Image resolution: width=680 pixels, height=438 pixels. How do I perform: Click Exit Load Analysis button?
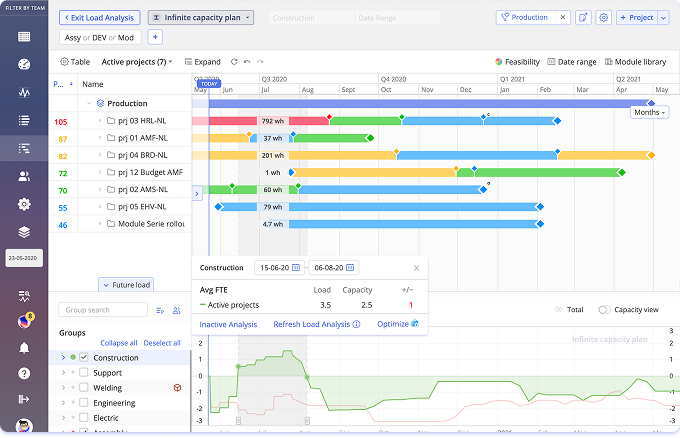click(x=99, y=18)
